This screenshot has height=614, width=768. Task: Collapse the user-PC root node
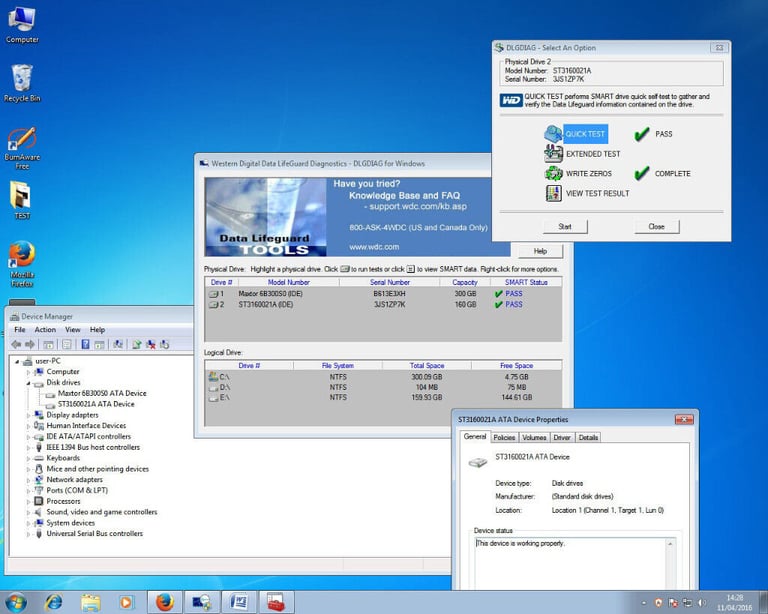tap(17, 361)
